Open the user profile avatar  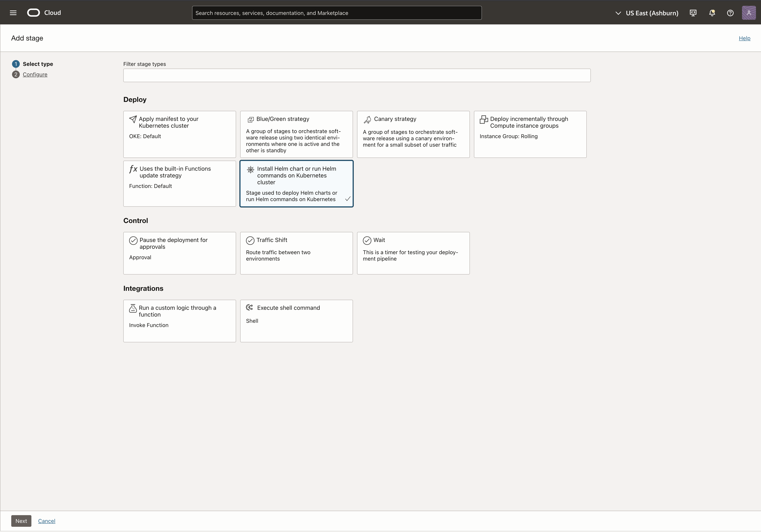tap(748, 13)
